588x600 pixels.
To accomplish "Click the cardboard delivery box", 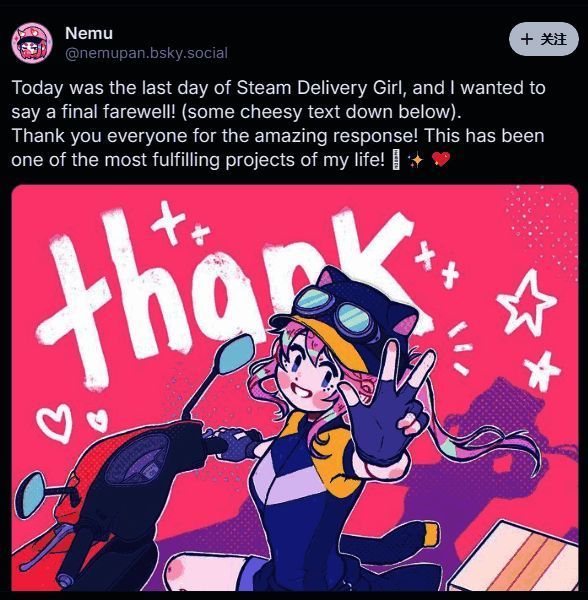I will point(515,558).
